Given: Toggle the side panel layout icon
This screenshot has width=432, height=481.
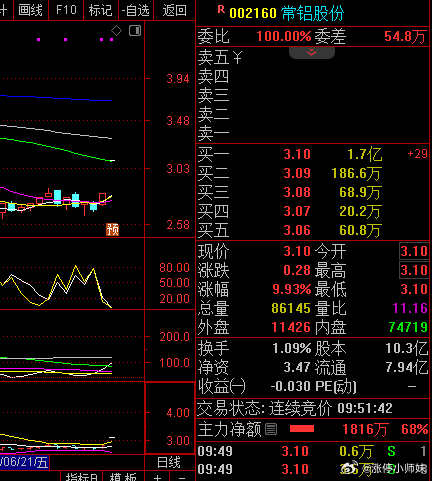Looking at the screenshot, I should (135, 31).
